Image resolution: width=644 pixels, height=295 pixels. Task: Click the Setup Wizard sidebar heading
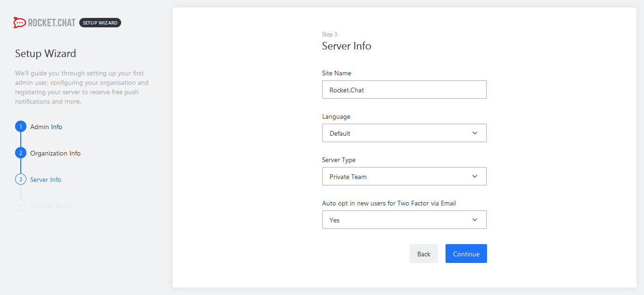click(x=45, y=54)
